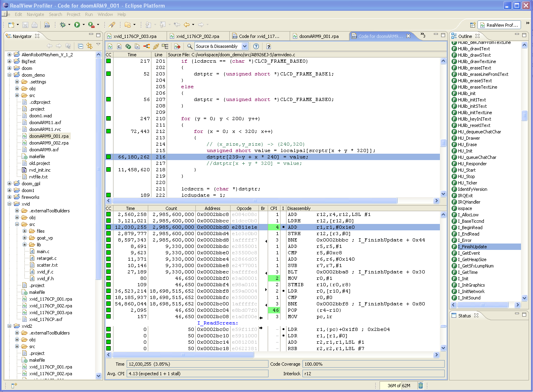
Task: Open the Project menu
Action: click(74, 14)
